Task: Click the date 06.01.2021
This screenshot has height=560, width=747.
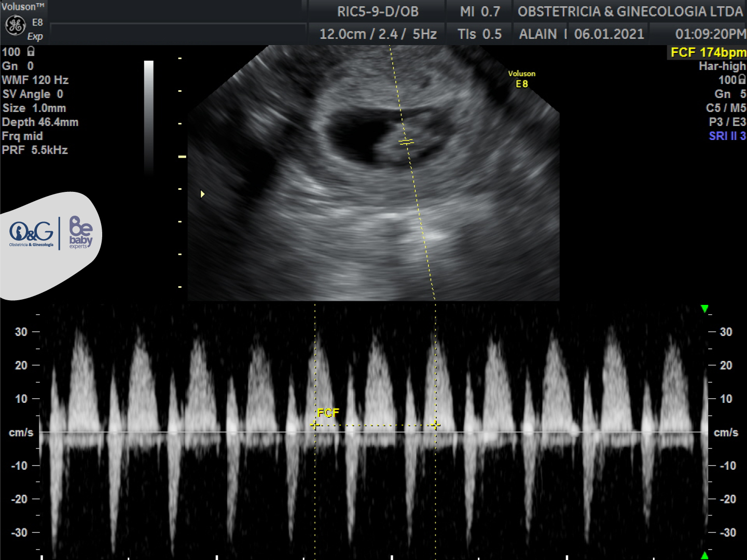Action: tap(609, 34)
